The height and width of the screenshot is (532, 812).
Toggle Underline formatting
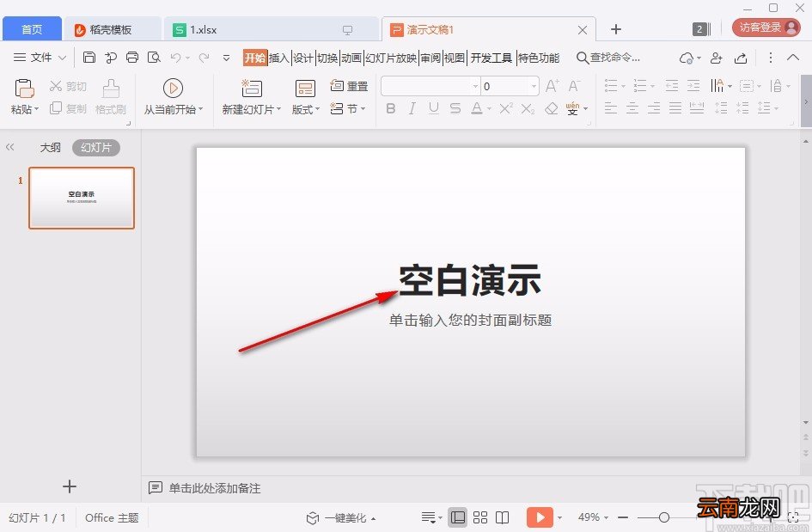pos(434,108)
